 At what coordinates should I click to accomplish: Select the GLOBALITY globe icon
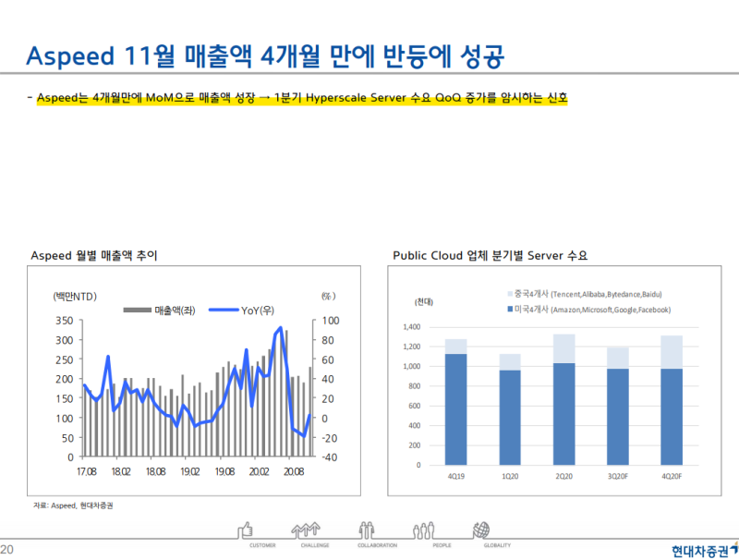coord(481,529)
